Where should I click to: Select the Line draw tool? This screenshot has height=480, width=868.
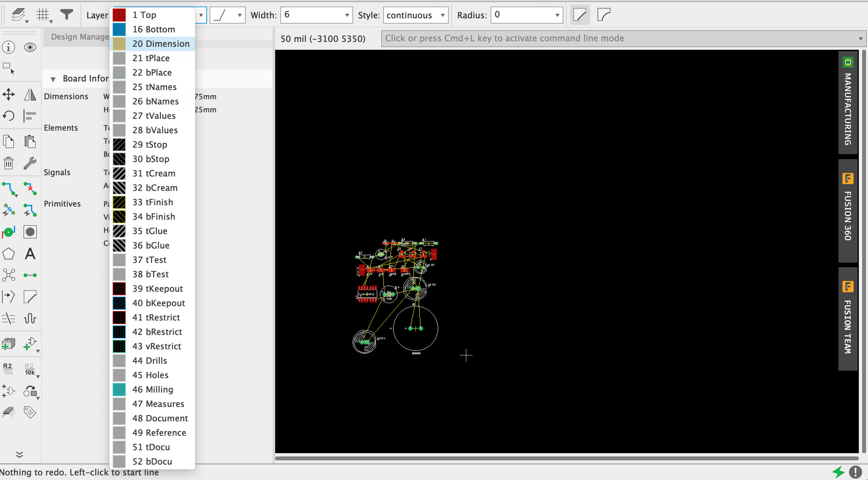(x=30, y=297)
